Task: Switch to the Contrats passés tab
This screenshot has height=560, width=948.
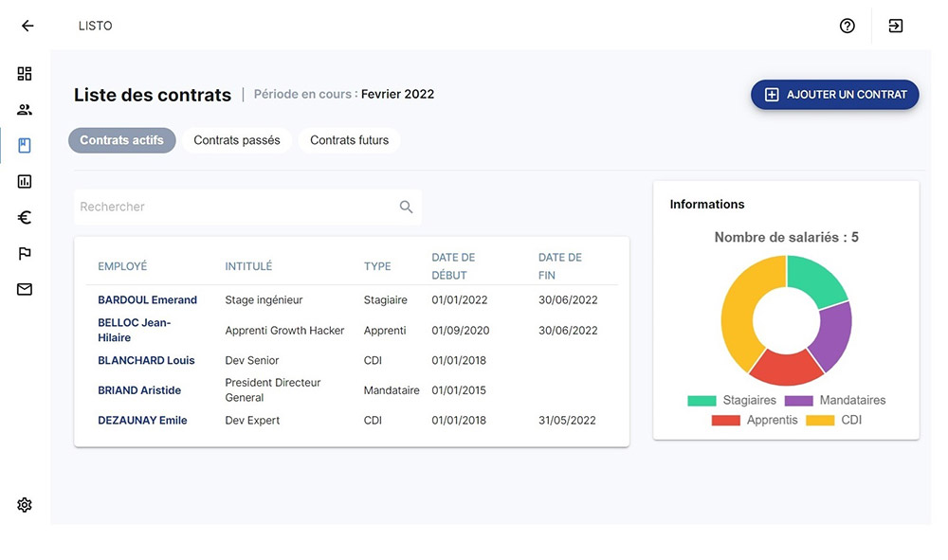Action: pyautogui.click(x=237, y=140)
